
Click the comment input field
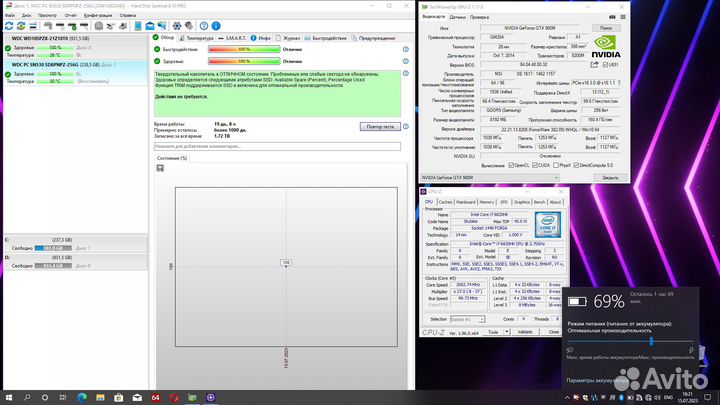(x=277, y=146)
